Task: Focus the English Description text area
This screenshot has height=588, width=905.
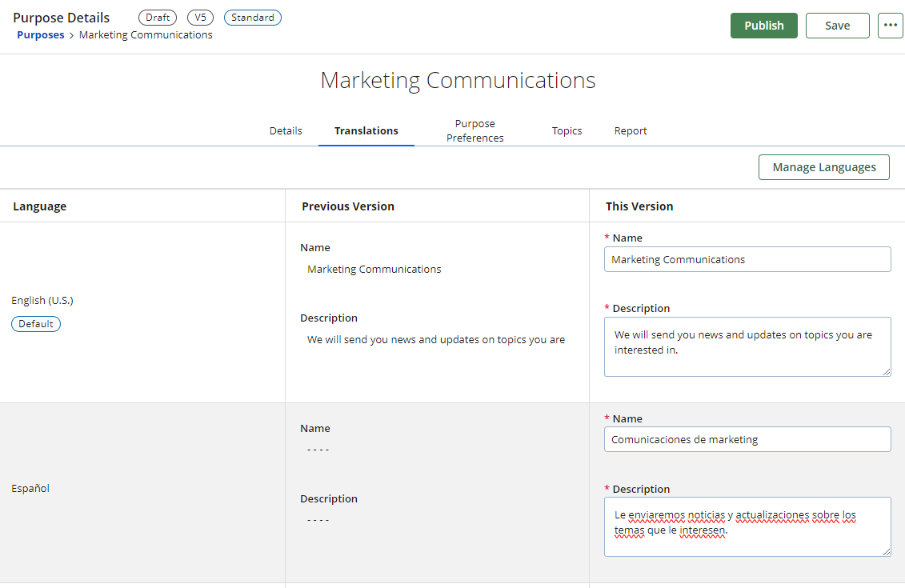Action: pyautogui.click(x=747, y=346)
